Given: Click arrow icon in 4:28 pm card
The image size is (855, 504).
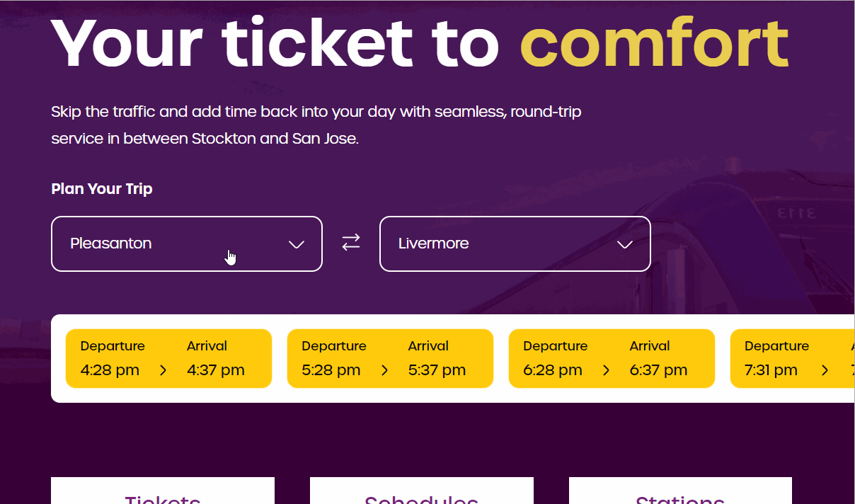Looking at the screenshot, I should pyautogui.click(x=163, y=370).
